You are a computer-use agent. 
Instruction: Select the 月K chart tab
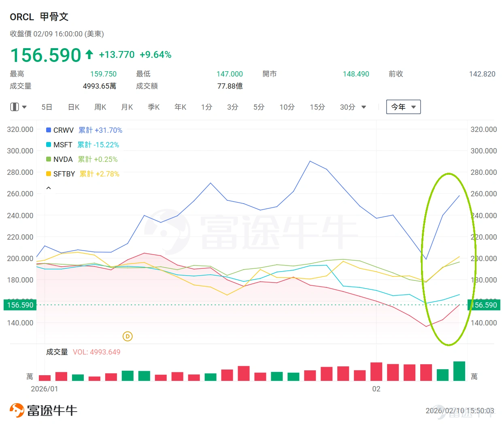pyautogui.click(x=127, y=107)
